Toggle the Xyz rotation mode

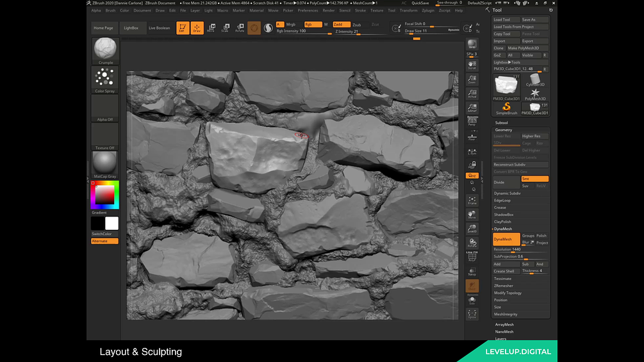coord(472,176)
